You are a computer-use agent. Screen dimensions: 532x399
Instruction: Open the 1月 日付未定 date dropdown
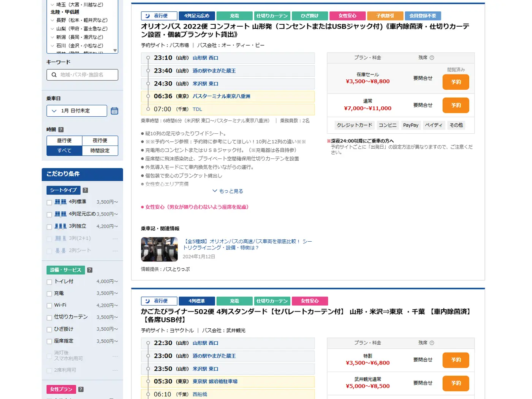click(x=76, y=111)
